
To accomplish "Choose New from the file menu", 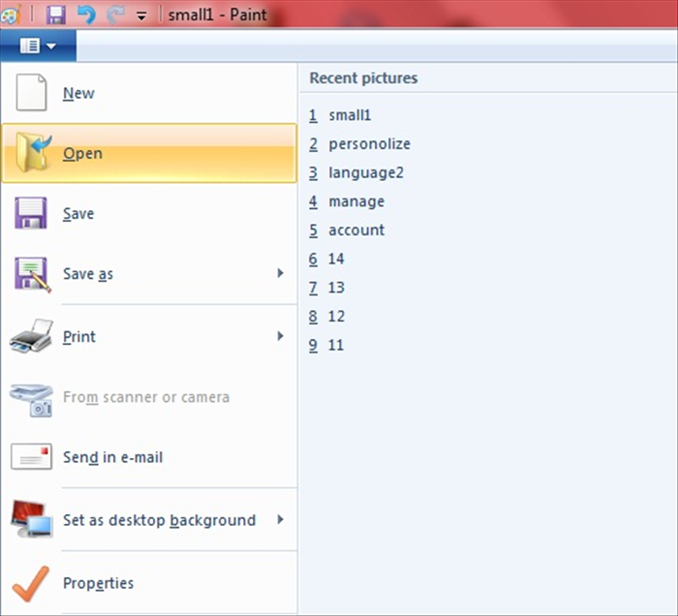I will [149, 93].
